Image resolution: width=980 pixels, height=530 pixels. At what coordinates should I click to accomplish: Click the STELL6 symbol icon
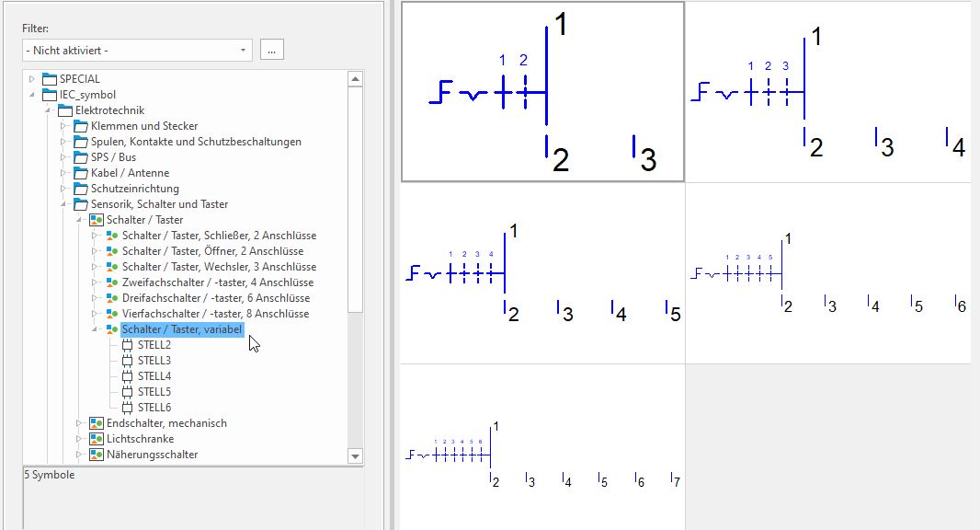coord(128,408)
